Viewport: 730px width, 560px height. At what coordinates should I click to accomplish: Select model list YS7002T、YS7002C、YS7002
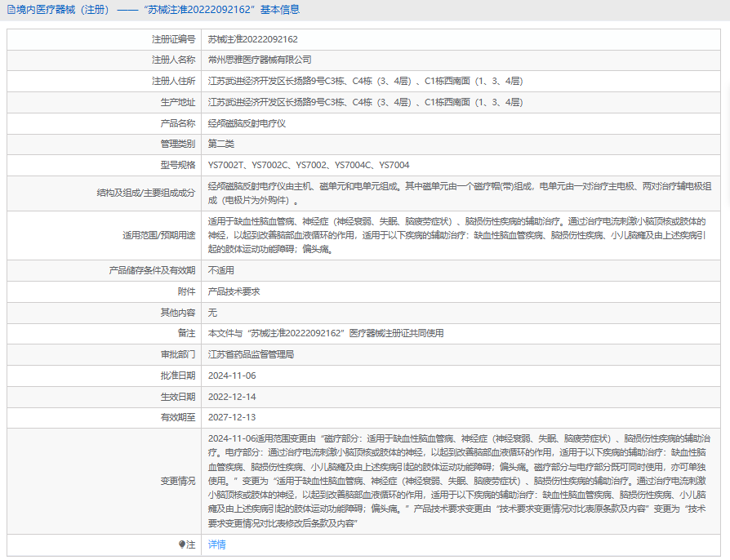coord(309,165)
